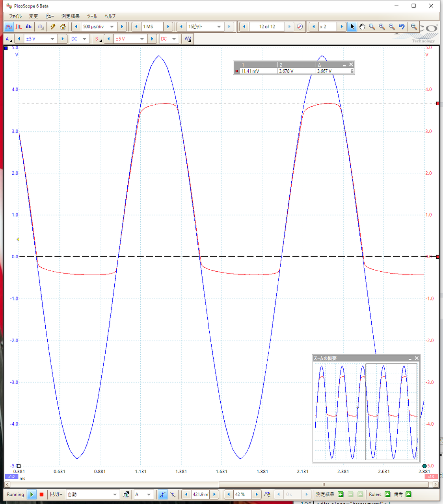This screenshot has height=504, width=443.
Task: Open the trigger mode 自動 dropdown
Action: click(x=115, y=495)
